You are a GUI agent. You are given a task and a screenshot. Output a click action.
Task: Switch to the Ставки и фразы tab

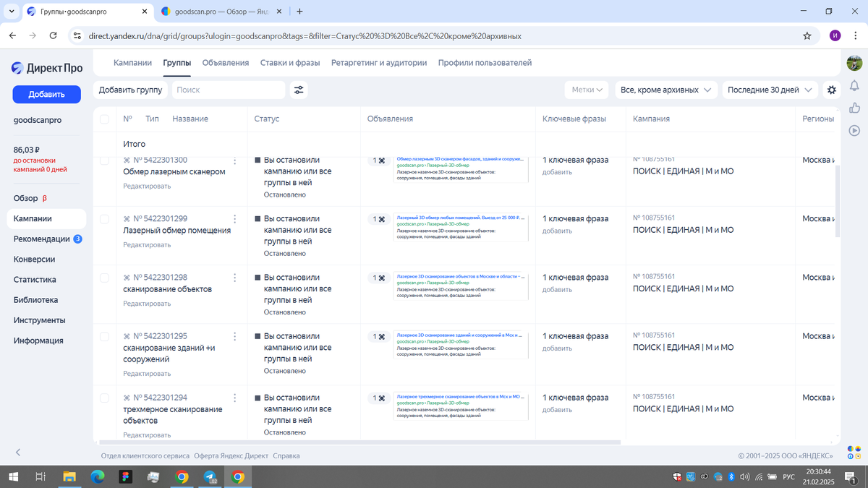pos(290,63)
